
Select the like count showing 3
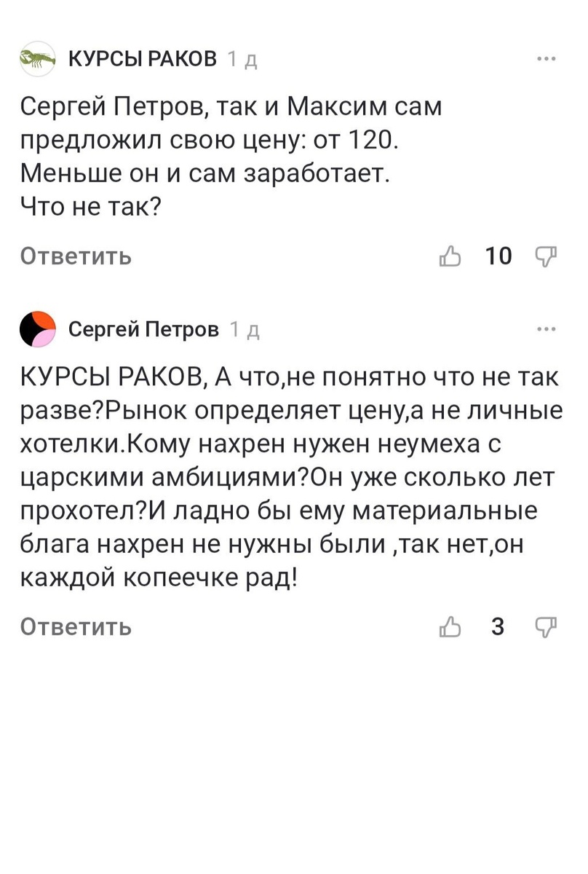coord(498,627)
